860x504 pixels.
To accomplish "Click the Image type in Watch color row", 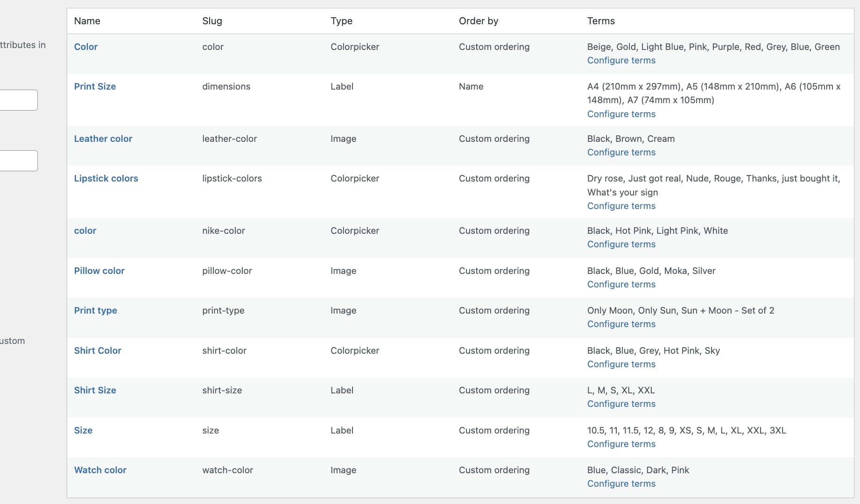I will coord(343,470).
